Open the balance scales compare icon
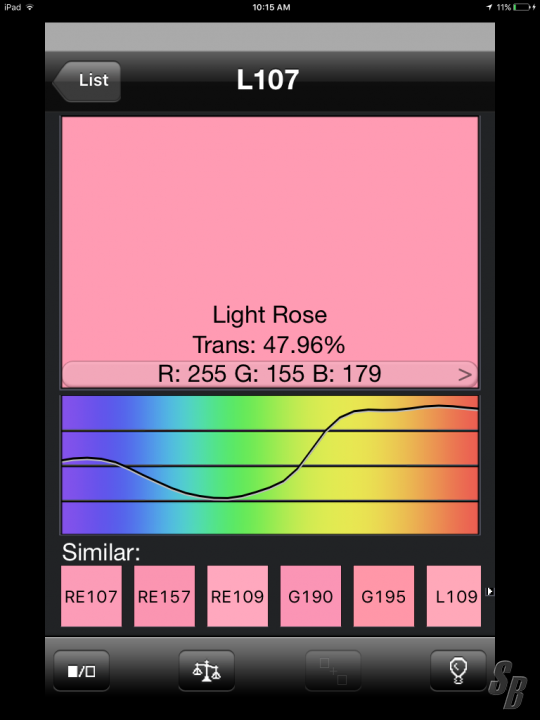The height and width of the screenshot is (720, 540). 207,671
